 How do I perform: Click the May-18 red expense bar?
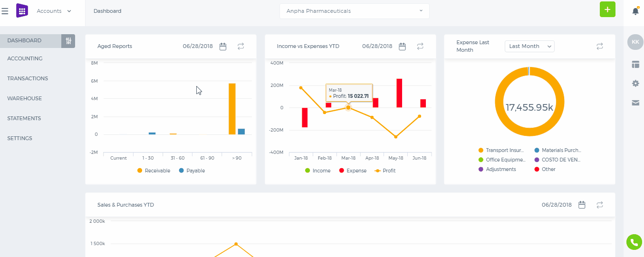(399, 93)
